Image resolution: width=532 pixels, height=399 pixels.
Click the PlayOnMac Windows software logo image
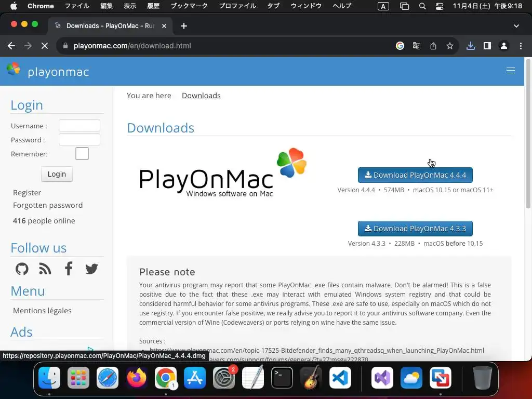[x=223, y=173]
